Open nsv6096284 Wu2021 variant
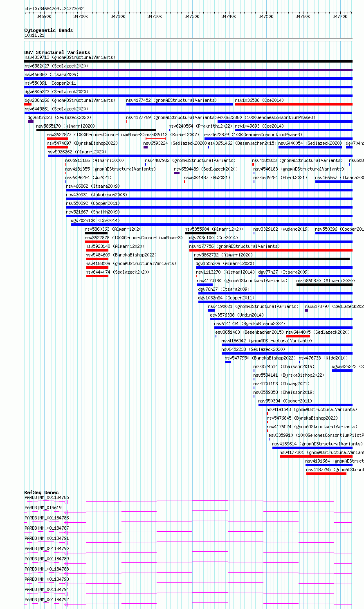The height and width of the screenshot is (609, 364). [x=88, y=178]
